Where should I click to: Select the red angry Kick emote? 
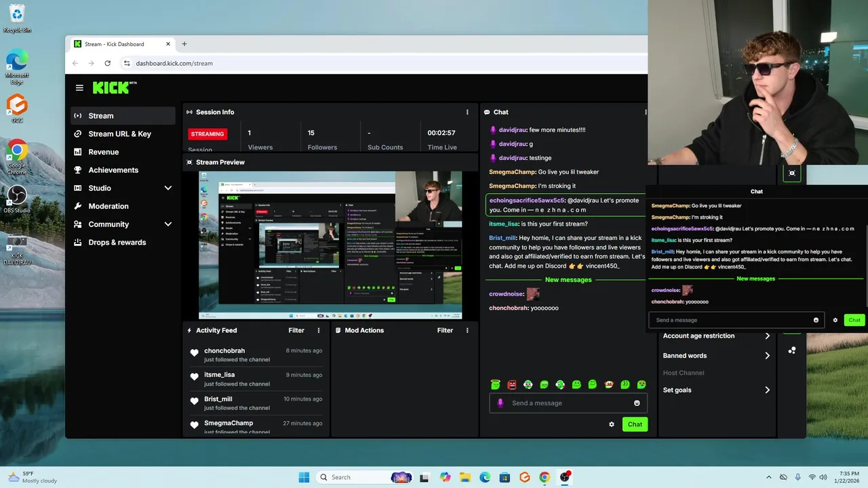[512, 384]
